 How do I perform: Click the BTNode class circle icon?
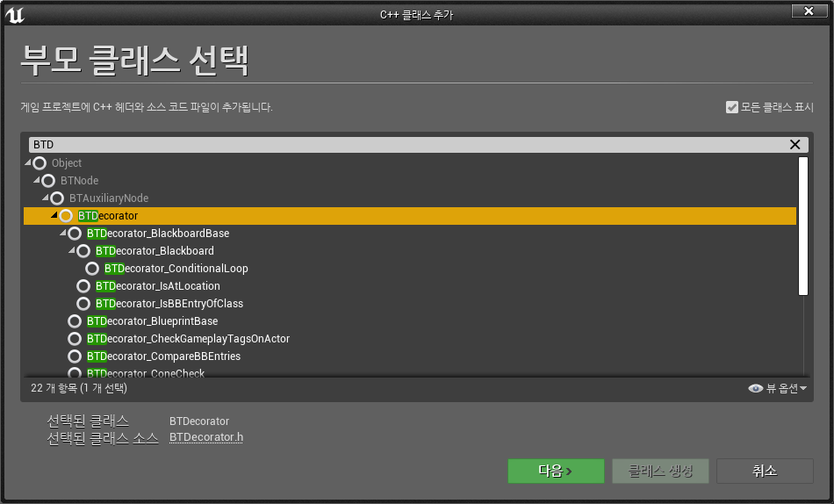pyautogui.click(x=48, y=180)
